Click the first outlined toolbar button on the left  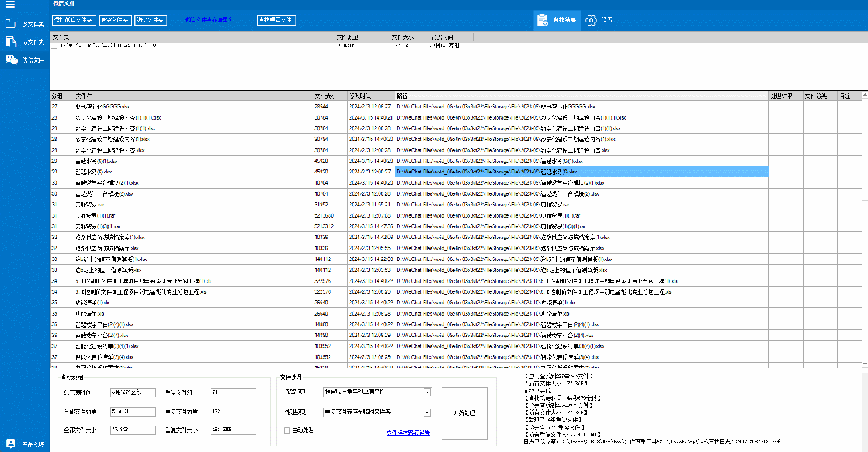tap(74, 20)
